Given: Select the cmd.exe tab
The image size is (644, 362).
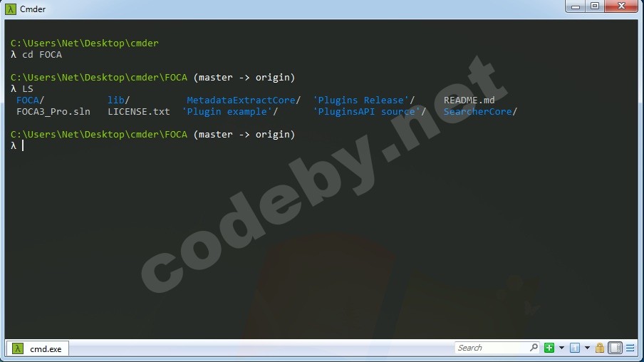Looking at the screenshot, I should pos(37,349).
